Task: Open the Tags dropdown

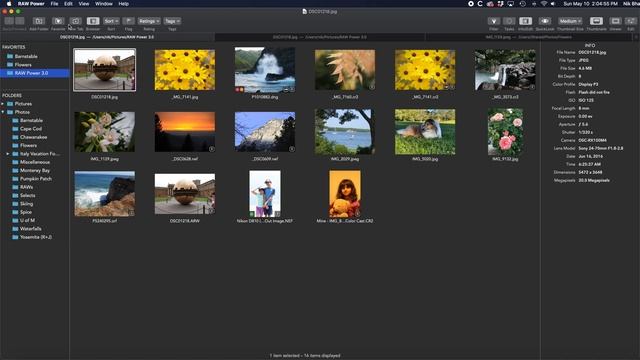Action: [x=172, y=21]
